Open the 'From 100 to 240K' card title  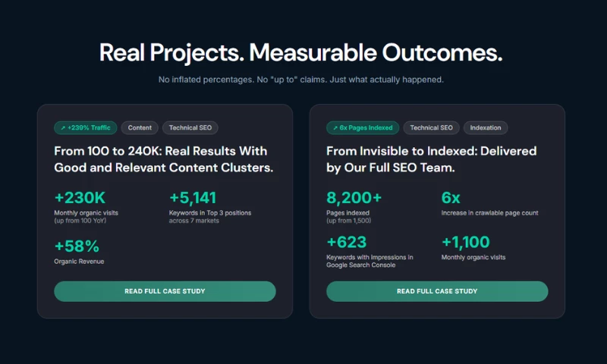164,159
